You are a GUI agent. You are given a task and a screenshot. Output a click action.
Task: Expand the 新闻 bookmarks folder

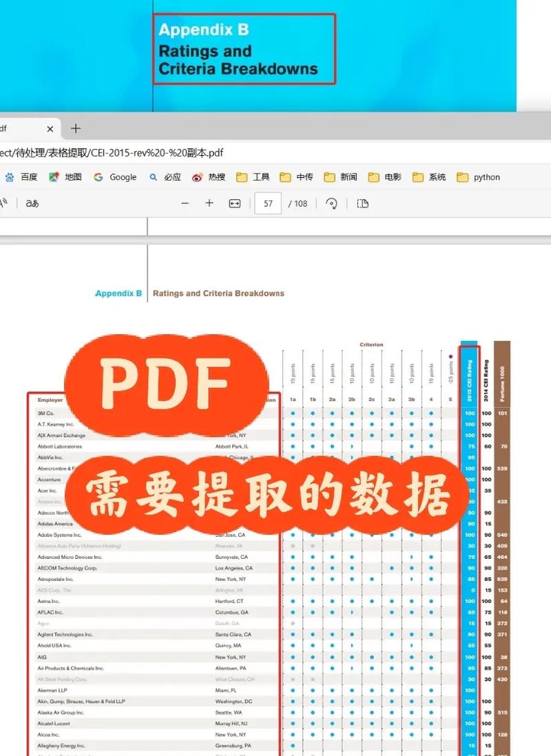(340, 177)
